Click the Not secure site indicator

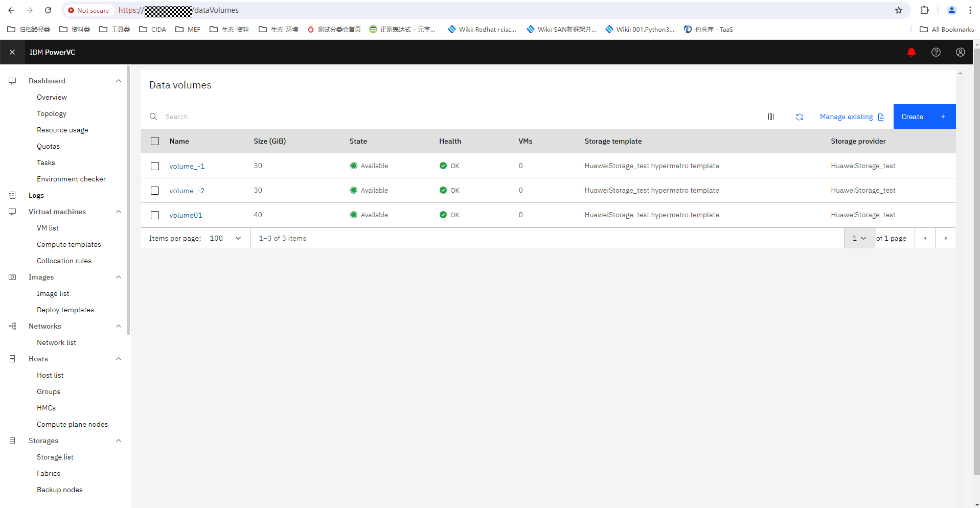coord(88,10)
